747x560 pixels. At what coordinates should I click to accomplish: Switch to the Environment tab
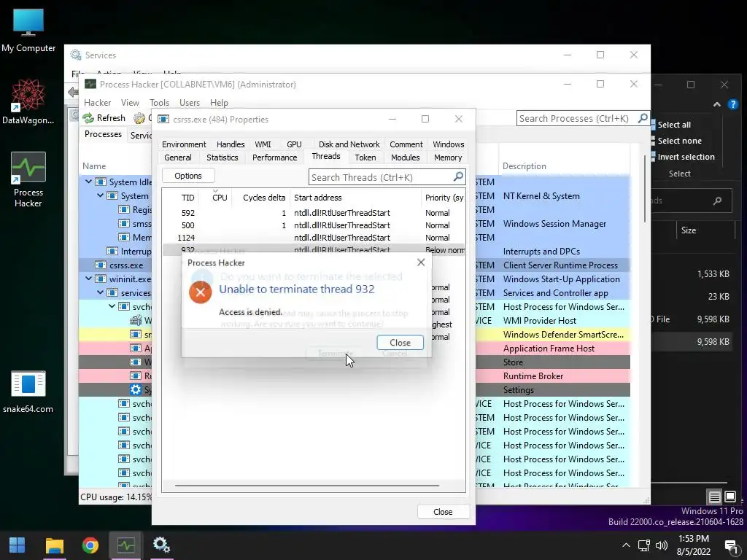pyautogui.click(x=184, y=144)
